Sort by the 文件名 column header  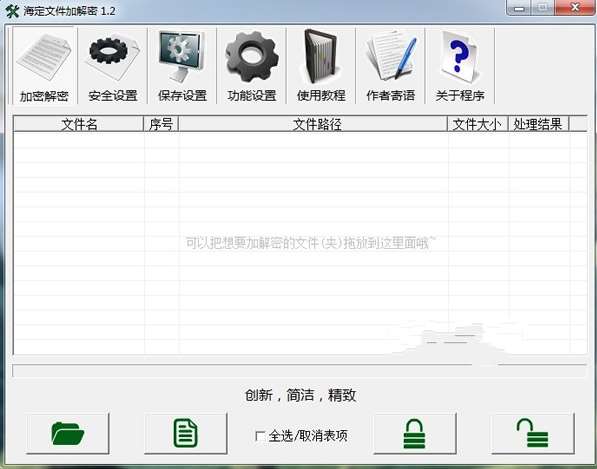coord(78,124)
